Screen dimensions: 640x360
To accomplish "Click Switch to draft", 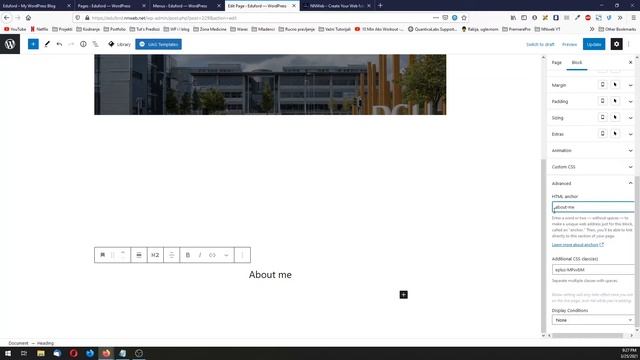I will [x=540, y=44].
